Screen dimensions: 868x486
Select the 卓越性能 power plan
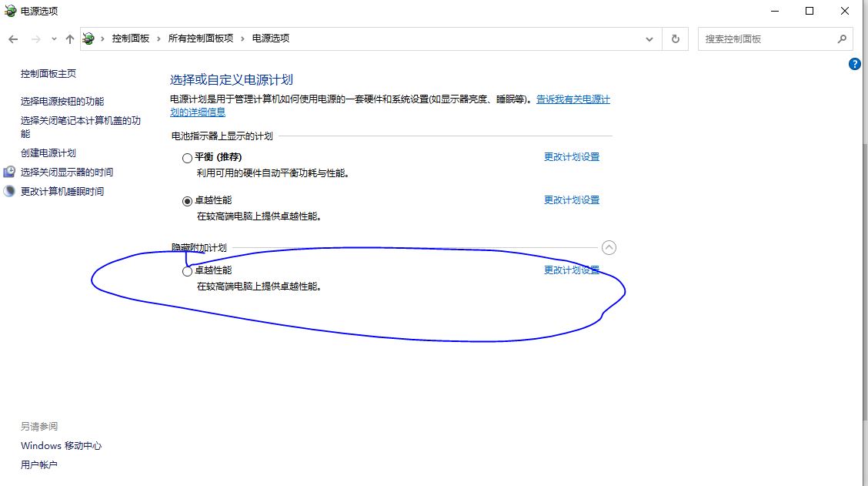(x=187, y=199)
